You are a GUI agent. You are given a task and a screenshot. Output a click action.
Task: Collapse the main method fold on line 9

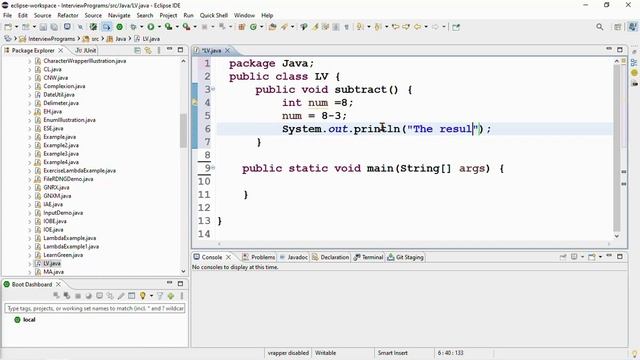[213, 167]
